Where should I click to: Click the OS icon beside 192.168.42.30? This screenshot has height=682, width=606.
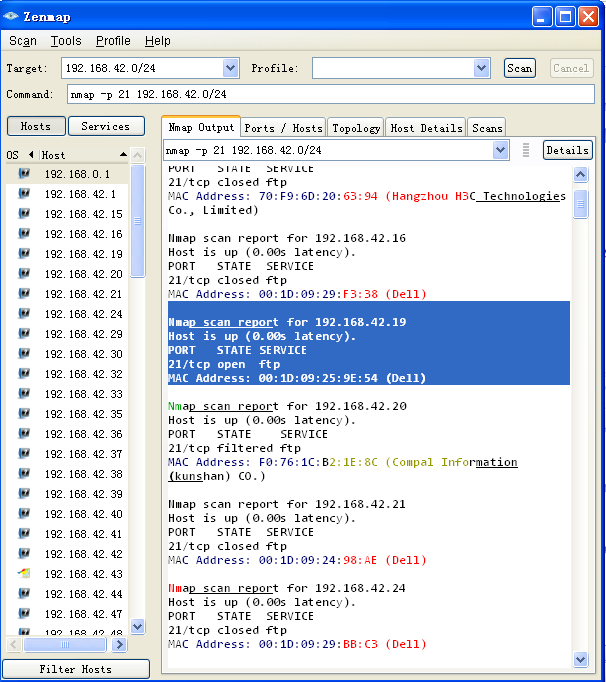click(24, 354)
